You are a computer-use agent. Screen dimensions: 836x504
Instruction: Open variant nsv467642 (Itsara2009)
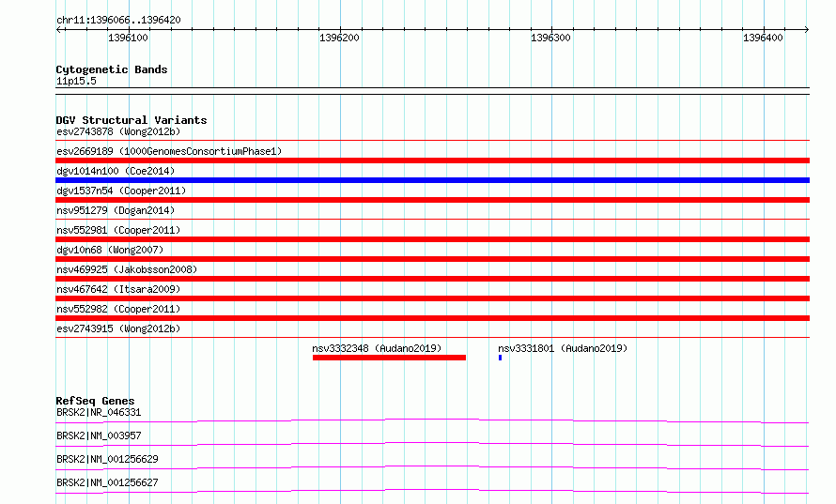coord(118,289)
